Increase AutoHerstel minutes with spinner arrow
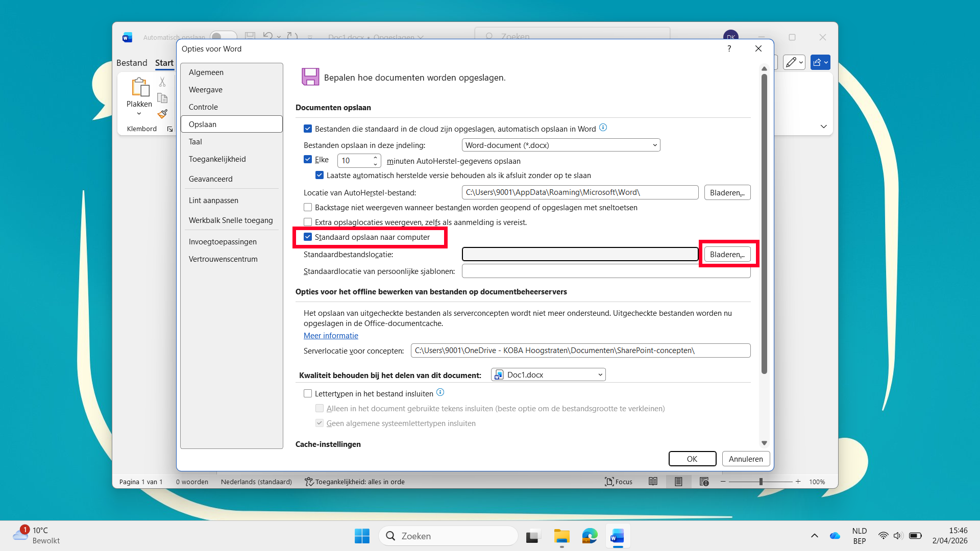The width and height of the screenshot is (980, 551). 376,157
